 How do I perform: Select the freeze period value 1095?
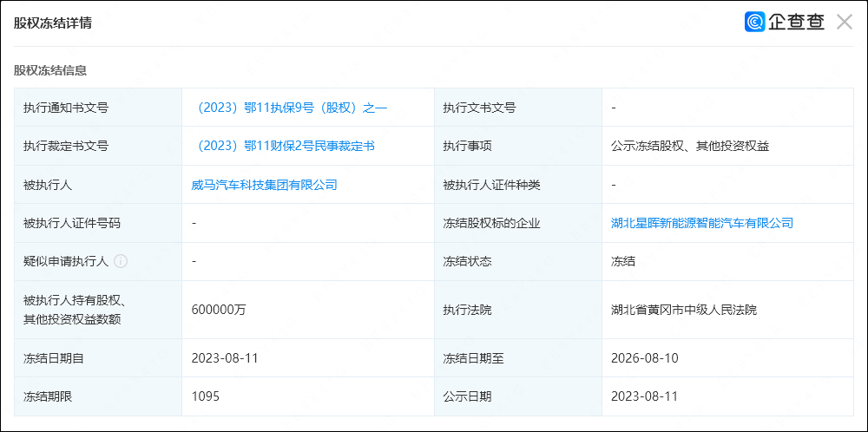pos(206,396)
